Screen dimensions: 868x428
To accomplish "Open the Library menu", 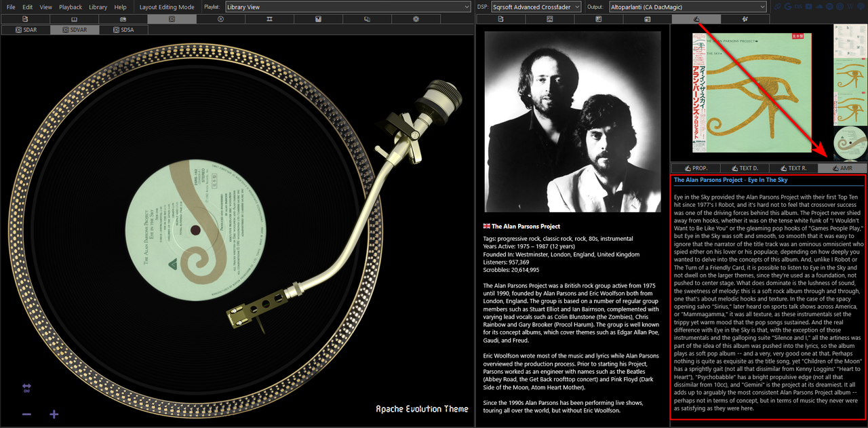I will [x=98, y=7].
